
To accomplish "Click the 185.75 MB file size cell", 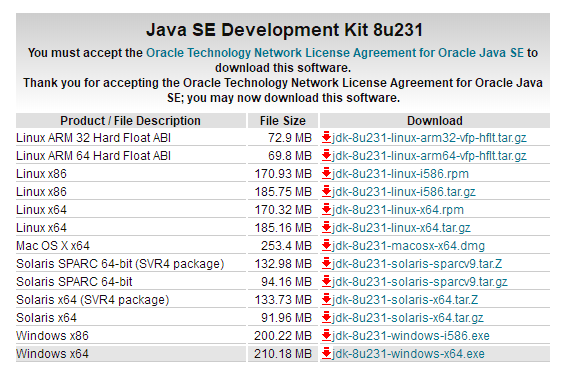I will click(x=283, y=192).
